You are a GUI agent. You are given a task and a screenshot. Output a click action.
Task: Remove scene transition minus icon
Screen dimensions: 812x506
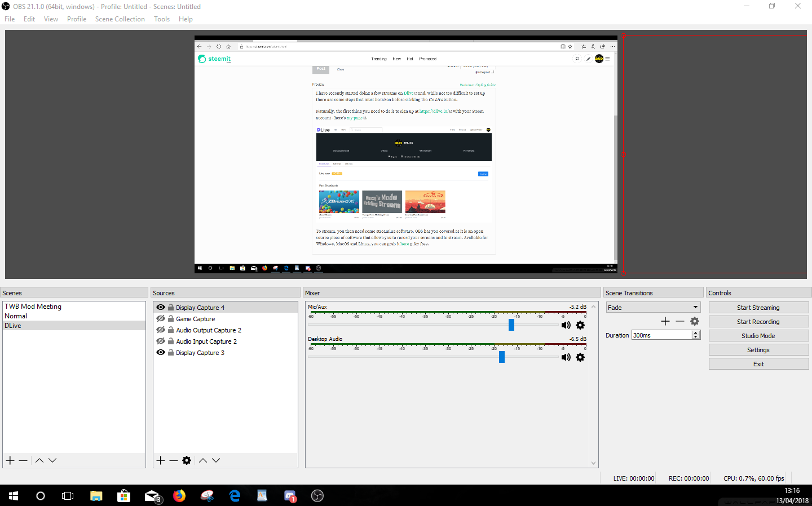click(680, 321)
